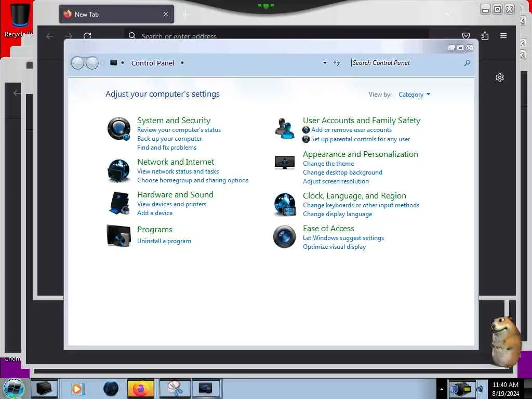532x399 pixels.
Task: Click Review your computer's status
Action: [179, 130]
